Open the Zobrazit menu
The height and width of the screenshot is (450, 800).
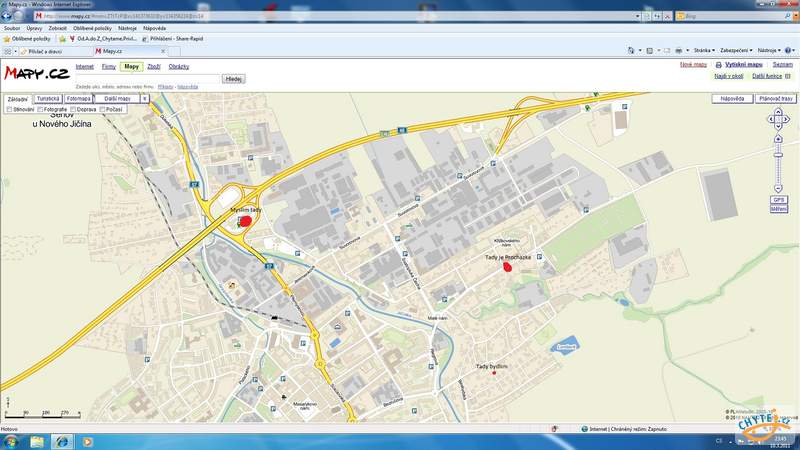(57, 29)
